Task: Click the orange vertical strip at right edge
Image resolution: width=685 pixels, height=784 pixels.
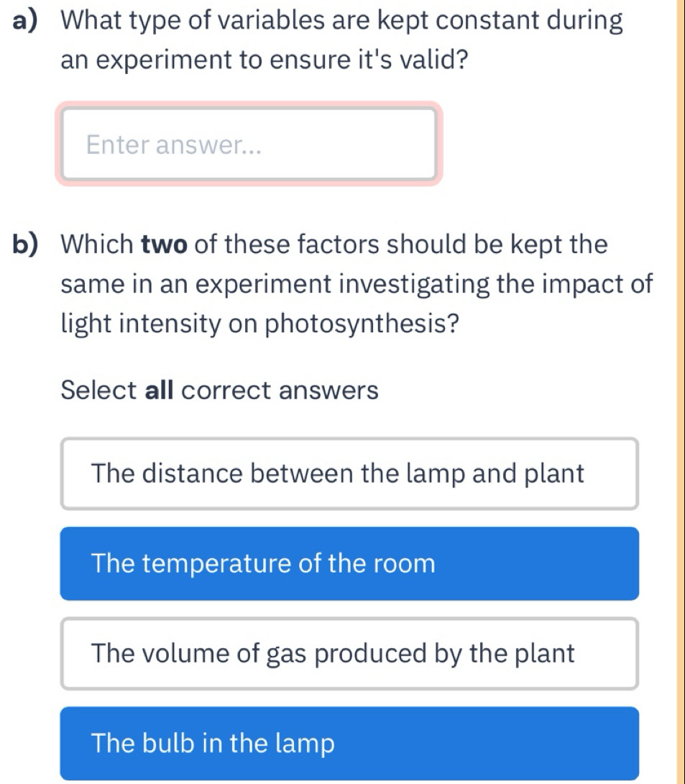Action: (681, 392)
